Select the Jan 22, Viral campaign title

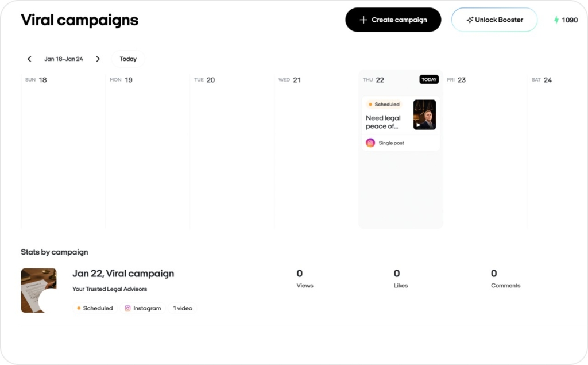point(123,274)
